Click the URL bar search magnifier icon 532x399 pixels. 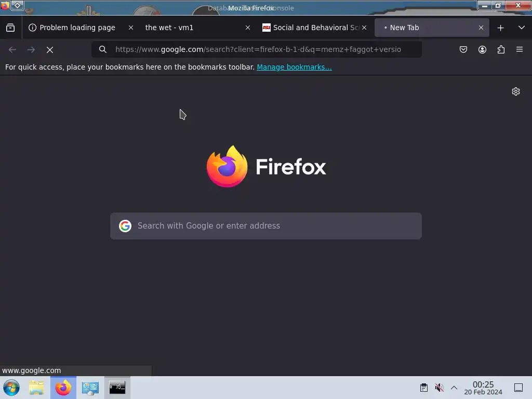[103, 49]
